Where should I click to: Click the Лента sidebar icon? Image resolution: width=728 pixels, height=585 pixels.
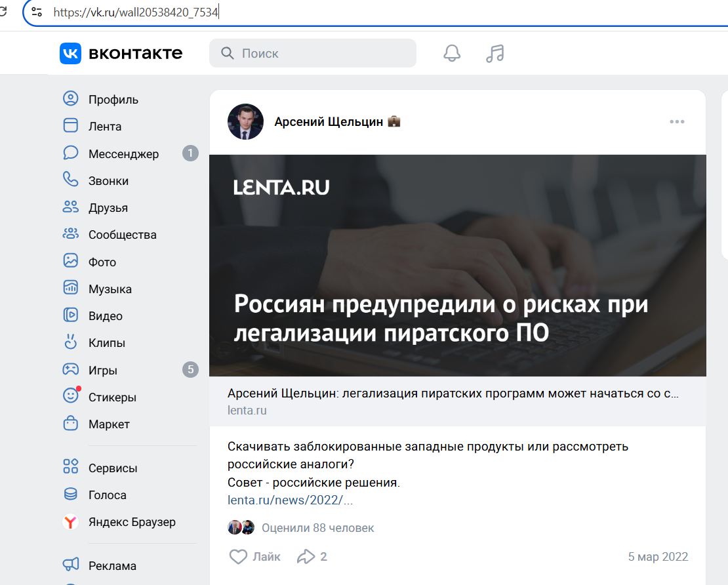coord(71,126)
